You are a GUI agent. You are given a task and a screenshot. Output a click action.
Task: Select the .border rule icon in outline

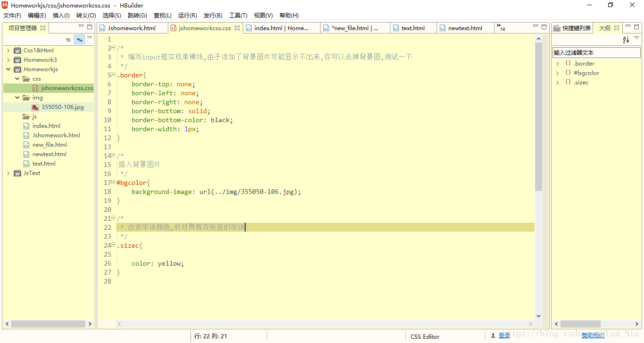pyautogui.click(x=568, y=63)
